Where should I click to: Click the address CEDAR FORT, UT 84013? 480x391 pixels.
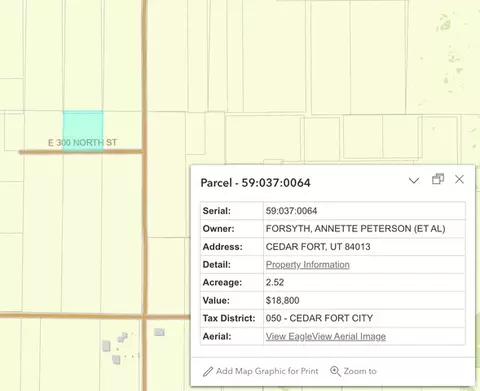pyautogui.click(x=318, y=247)
